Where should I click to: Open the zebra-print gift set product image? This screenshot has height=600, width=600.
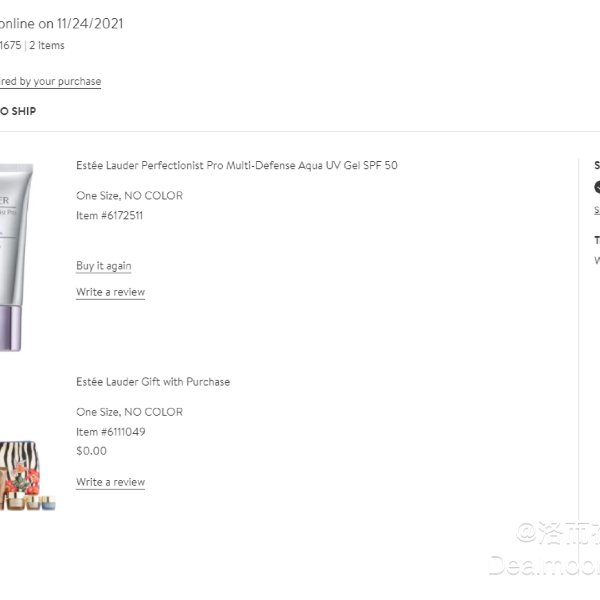[x=28, y=475]
